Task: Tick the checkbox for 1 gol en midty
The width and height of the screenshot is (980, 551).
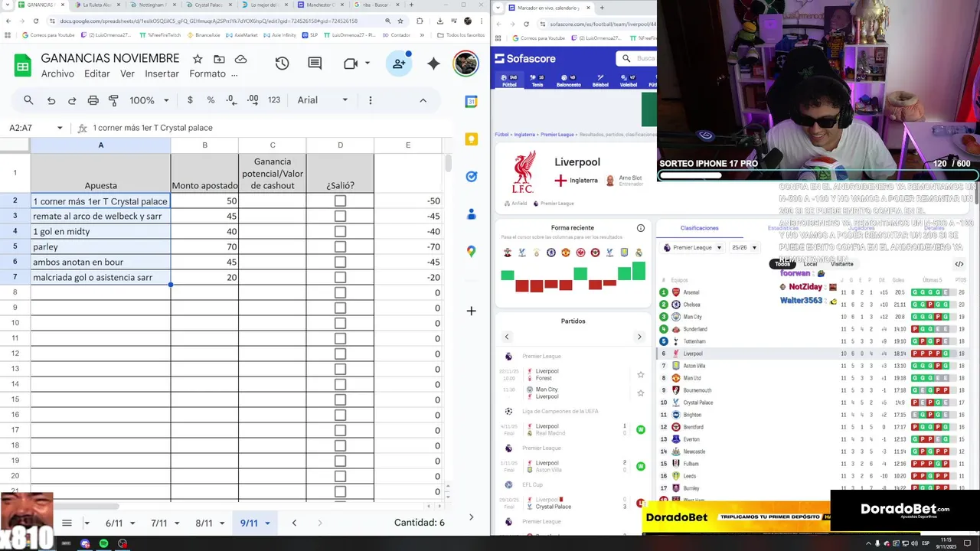Action: (340, 232)
